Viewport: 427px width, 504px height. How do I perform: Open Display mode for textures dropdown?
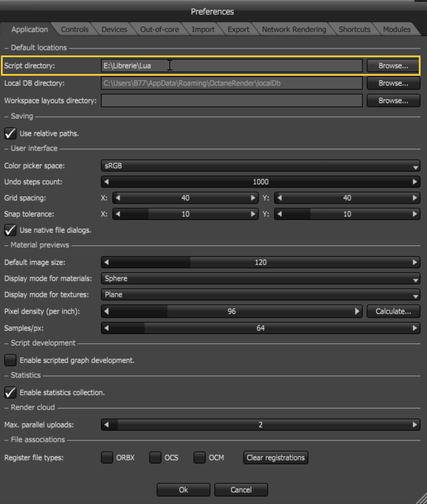coord(260,295)
